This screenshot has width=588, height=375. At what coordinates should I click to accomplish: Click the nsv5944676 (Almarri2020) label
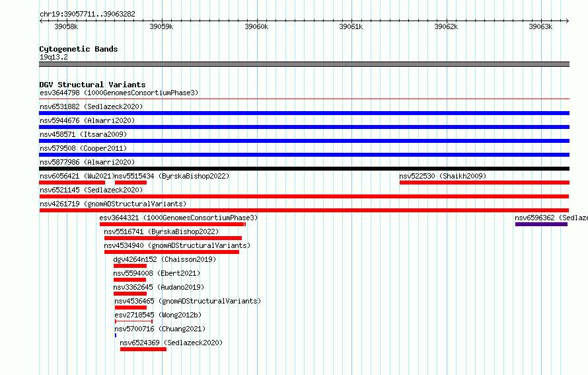coord(87,120)
